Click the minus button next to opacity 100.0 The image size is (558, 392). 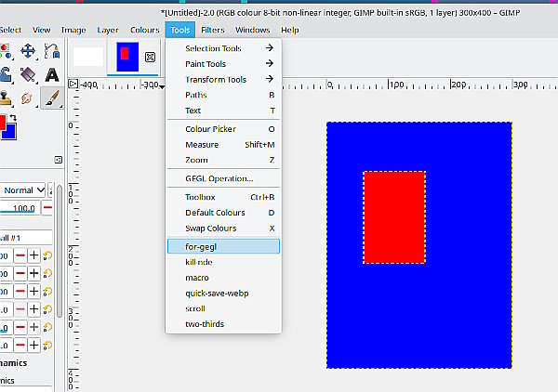[46, 207]
